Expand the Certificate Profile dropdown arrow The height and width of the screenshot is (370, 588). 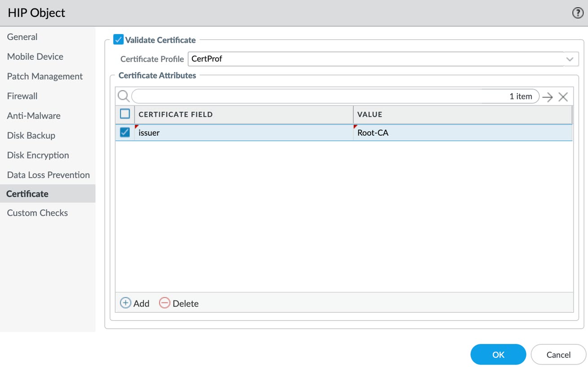570,59
